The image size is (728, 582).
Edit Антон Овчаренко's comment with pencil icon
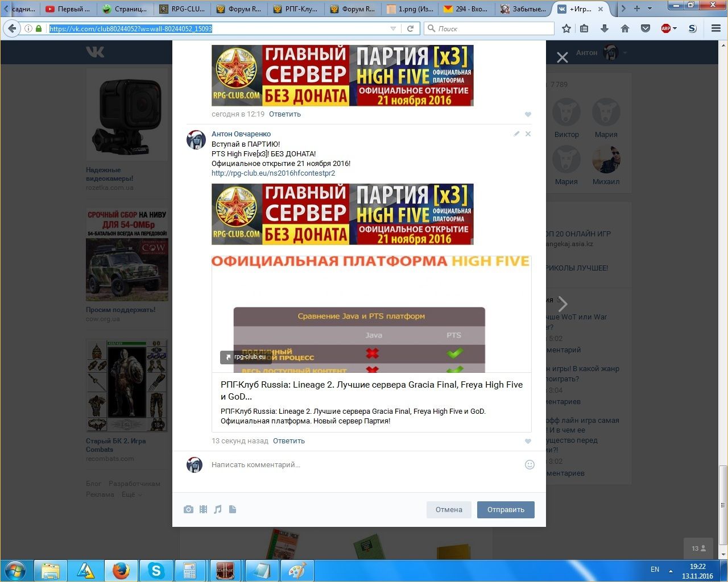click(x=516, y=134)
